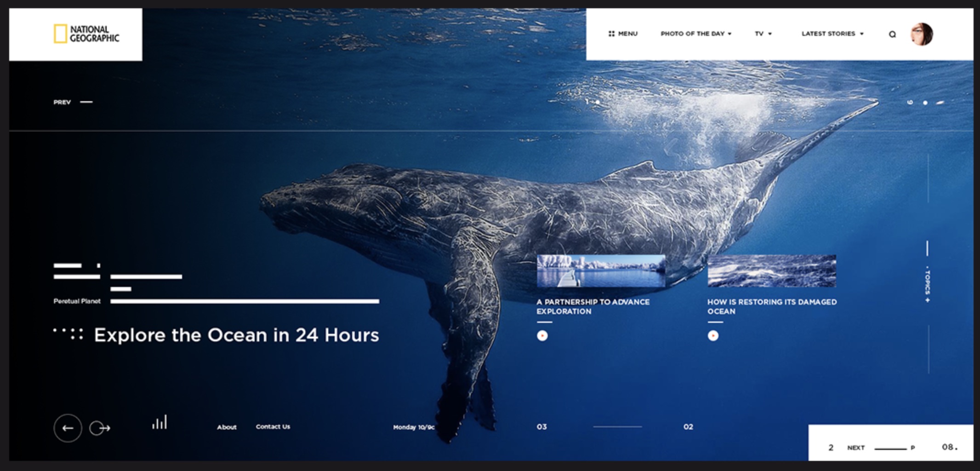The height and width of the screenshot is (471, 980).
Task: Click the grid icon beside Menu
Action: 611,34
